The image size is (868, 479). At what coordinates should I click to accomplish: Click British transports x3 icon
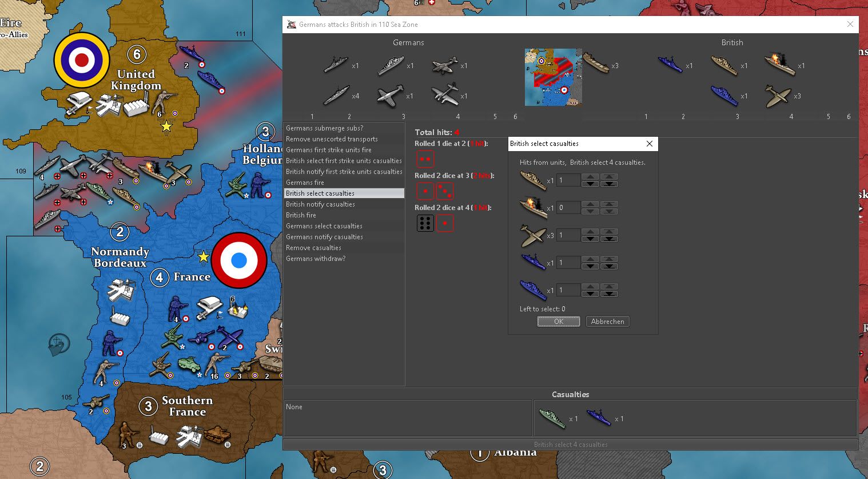[x=596, y=64]
